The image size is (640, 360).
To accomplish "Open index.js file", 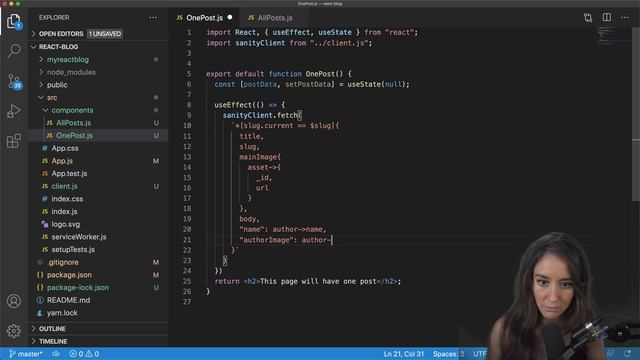I will click(98, 211).
